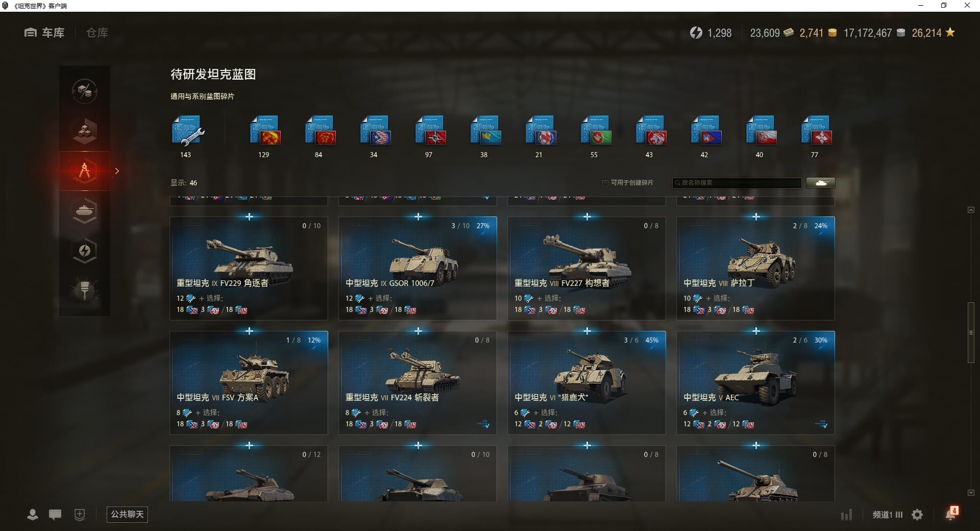Open the settings gear at bottom right
The height and width of the screenshot is (531, 980).
click(917, 515)
